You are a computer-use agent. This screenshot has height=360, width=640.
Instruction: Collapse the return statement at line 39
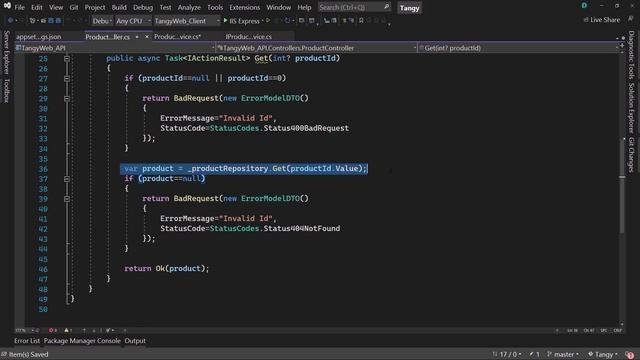(x=67, y=199)
